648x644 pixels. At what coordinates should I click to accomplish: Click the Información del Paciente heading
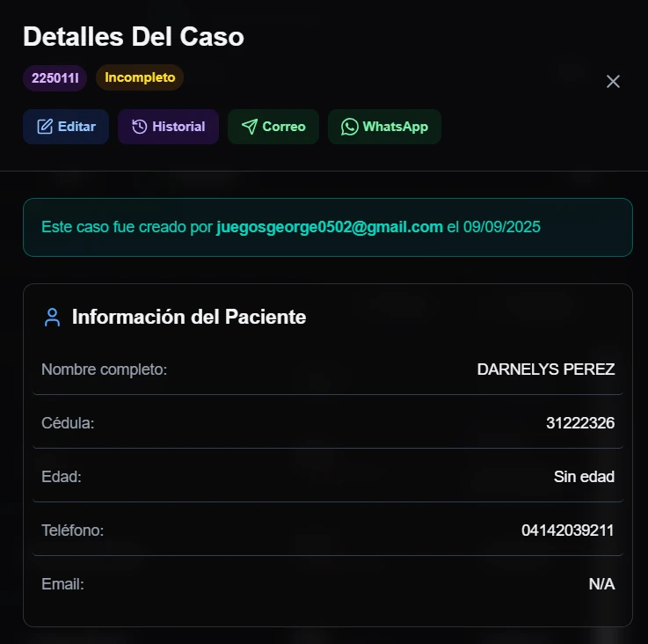(189, 318)
